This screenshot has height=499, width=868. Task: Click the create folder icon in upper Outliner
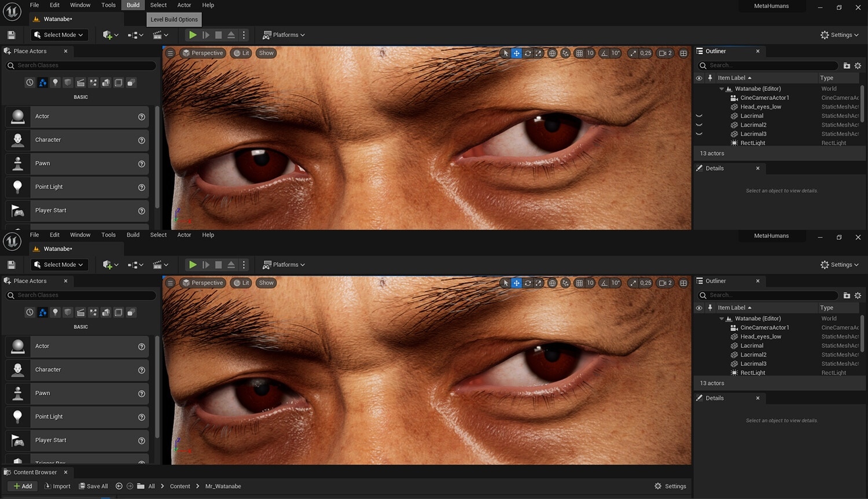(847, 65)
